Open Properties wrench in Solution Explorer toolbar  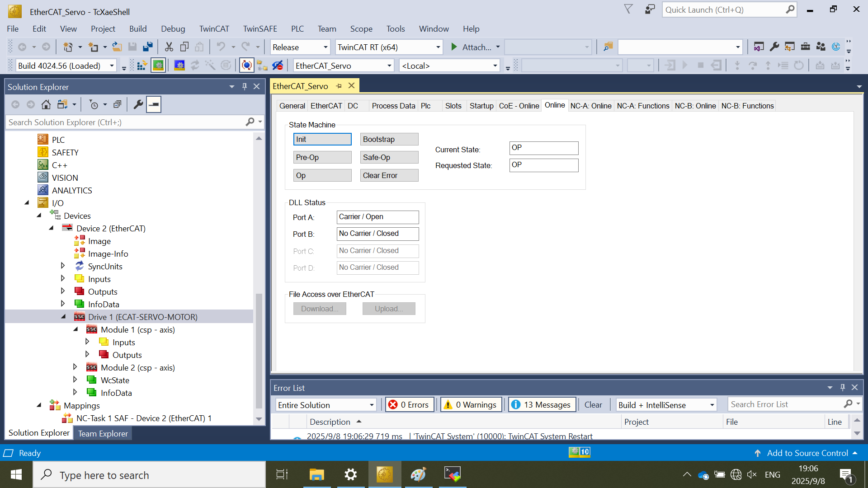click(138, 104)
